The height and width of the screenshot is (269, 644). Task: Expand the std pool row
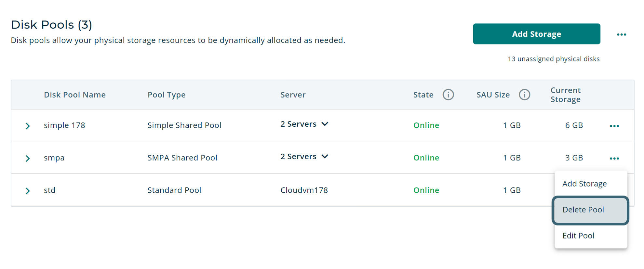pos(28,191)
